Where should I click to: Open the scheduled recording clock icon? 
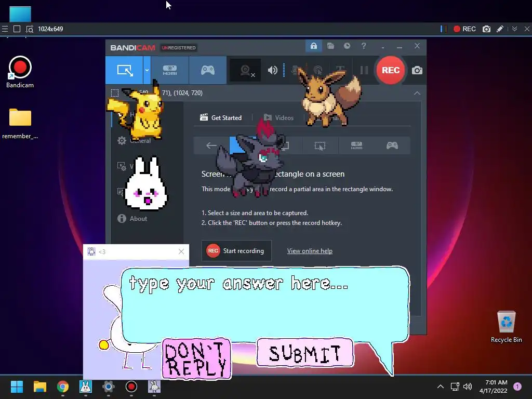click(x=347, y=46)
